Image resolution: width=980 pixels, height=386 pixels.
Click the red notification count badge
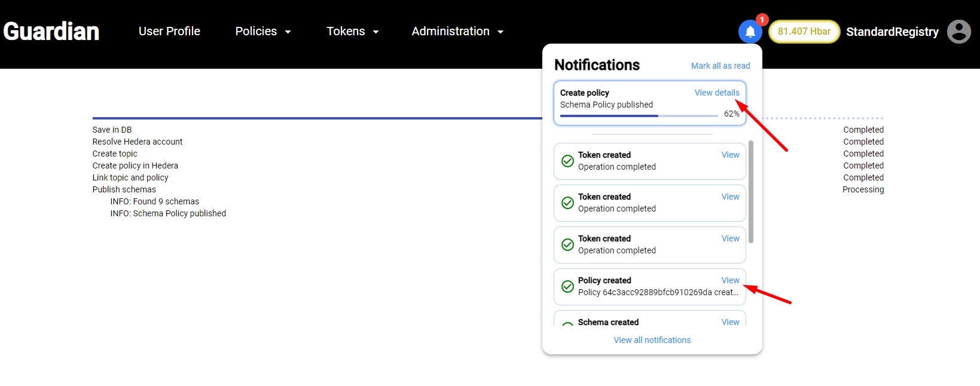point(762,20)
